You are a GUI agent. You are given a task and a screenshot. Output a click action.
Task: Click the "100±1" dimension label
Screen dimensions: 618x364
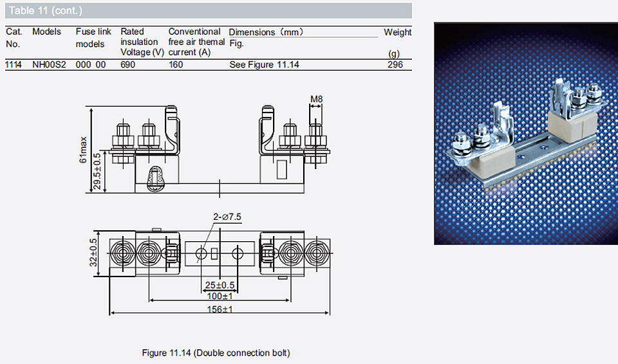(220, 296)
